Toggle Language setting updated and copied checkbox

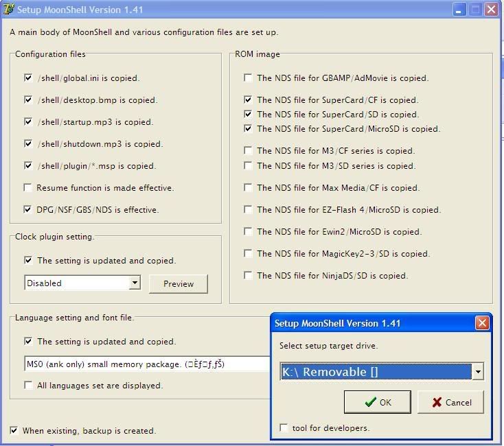(28, 341)
